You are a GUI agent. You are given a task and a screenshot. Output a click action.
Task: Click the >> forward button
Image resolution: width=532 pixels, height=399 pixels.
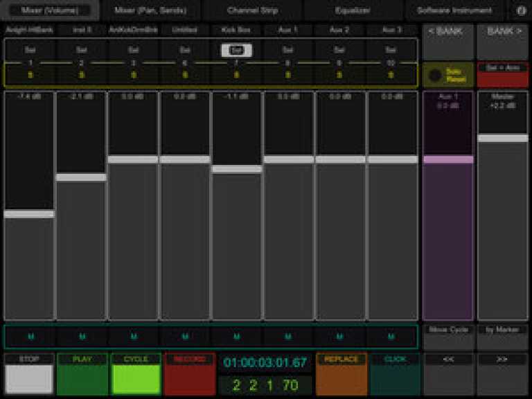(503, 374)
